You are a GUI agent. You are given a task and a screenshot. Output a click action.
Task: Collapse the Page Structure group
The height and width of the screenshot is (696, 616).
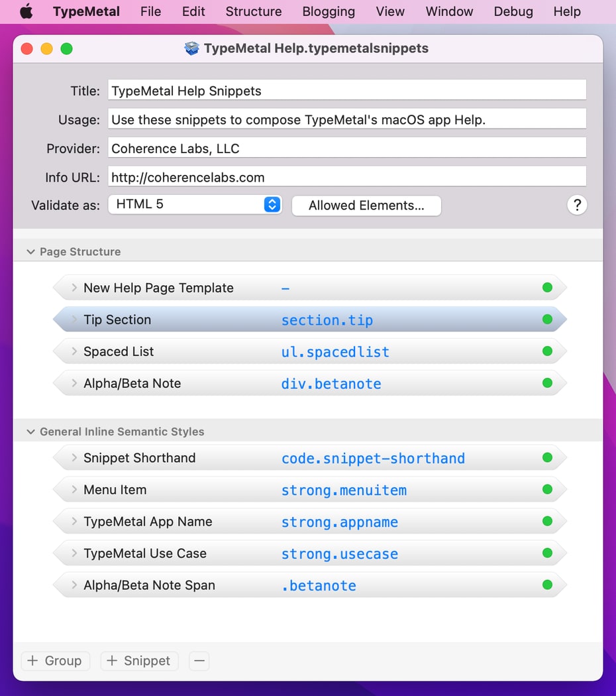[30, 252]
